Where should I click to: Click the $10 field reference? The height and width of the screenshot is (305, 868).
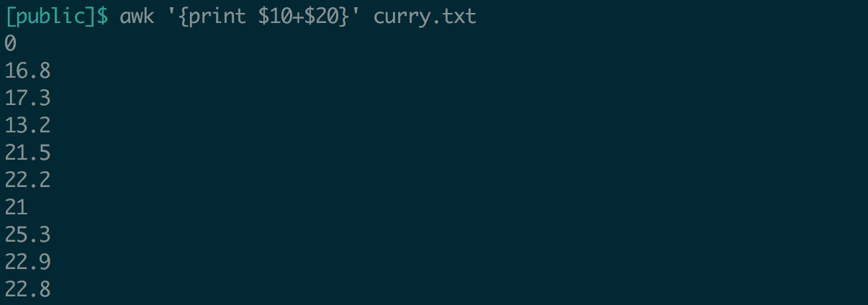275,16
